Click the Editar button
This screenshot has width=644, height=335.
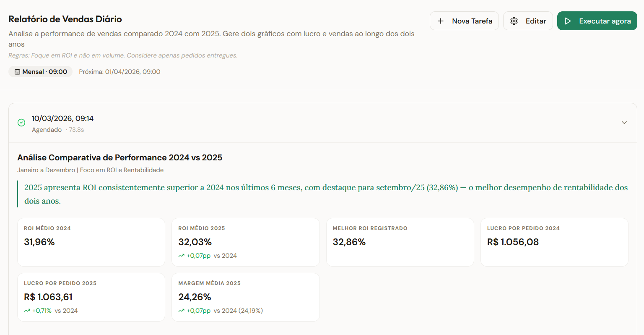[528, 21]
